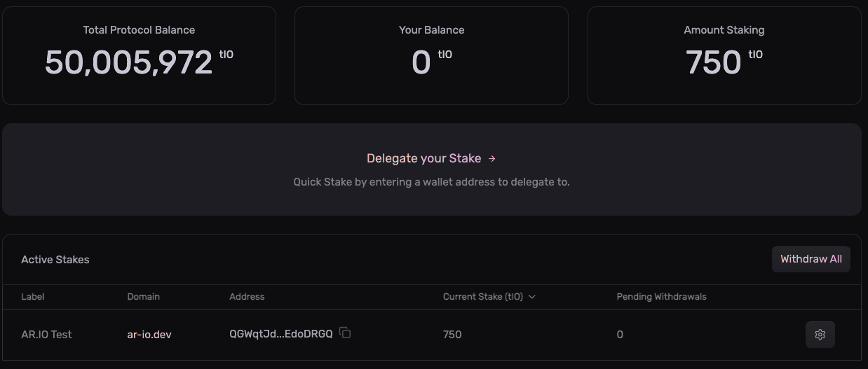This screenshot has height=369, width=868.
Task: Select the AR.IO Test row label
Action: tap(46, 335)
